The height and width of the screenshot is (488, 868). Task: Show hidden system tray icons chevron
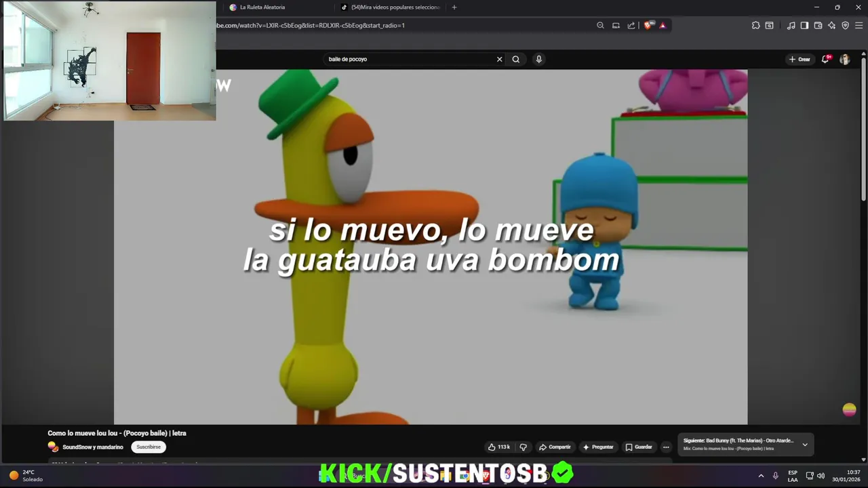point(761,476)
